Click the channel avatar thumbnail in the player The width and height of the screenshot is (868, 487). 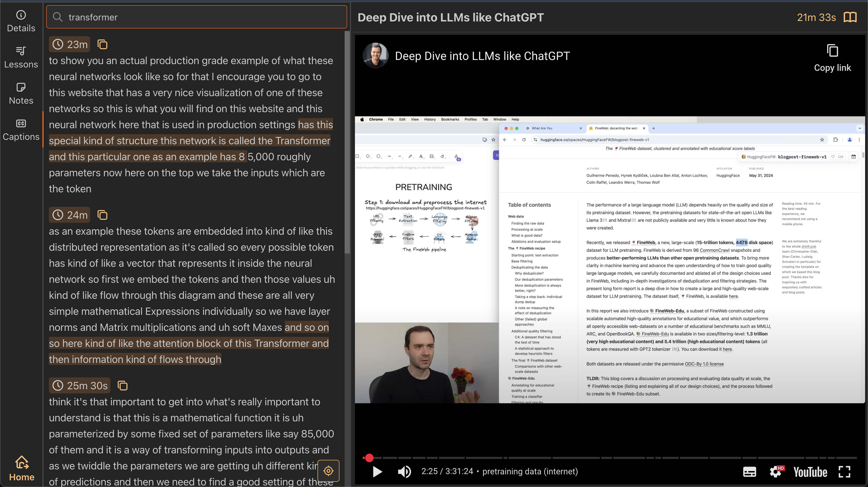coord(375,55)
